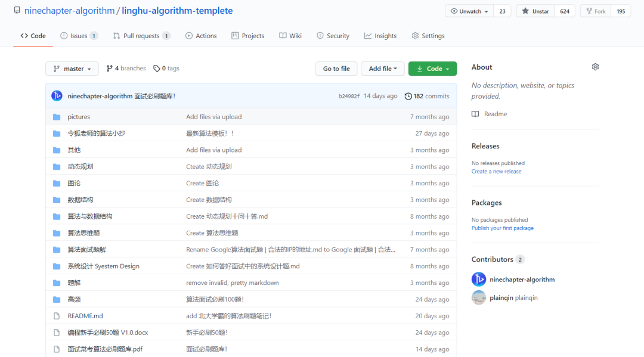Click the folder icon for 数据结构

(57, 200)
